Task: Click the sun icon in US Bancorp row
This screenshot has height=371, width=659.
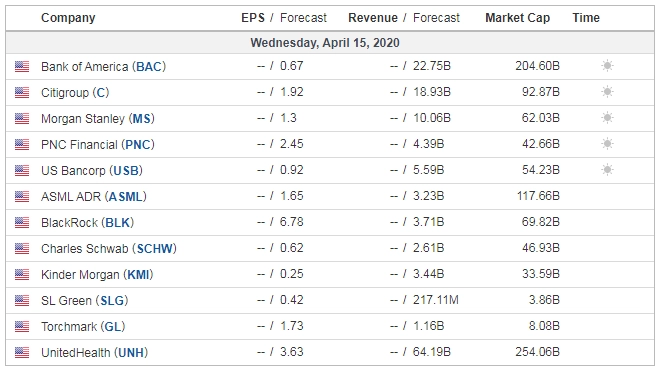Action: click(x=607, y=170)
